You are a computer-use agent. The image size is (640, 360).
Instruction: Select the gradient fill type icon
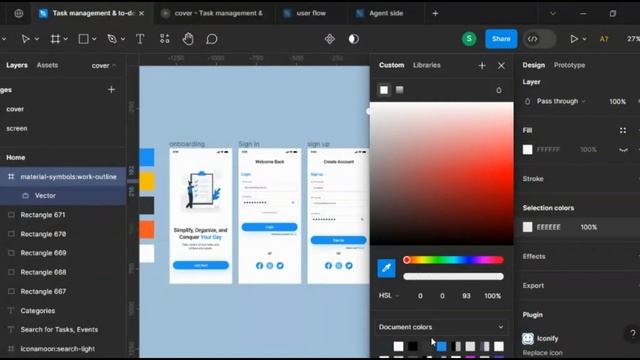[x=400, y=89]
